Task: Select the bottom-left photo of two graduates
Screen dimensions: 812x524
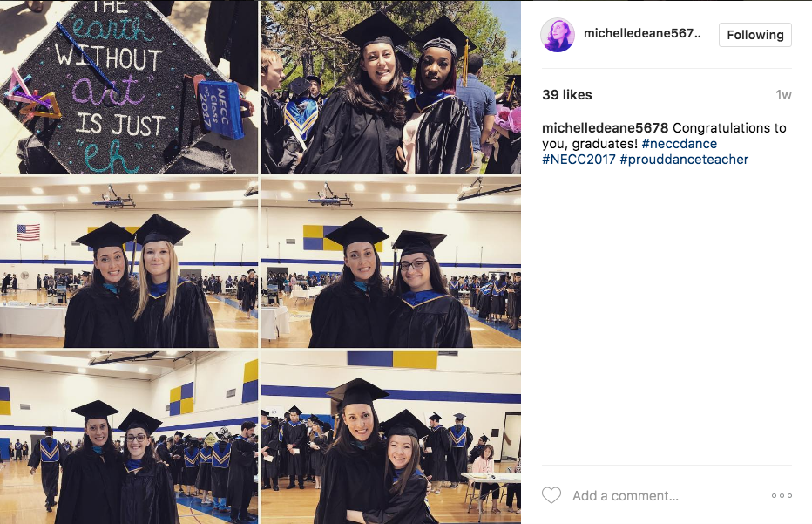Action: point(128,437)
